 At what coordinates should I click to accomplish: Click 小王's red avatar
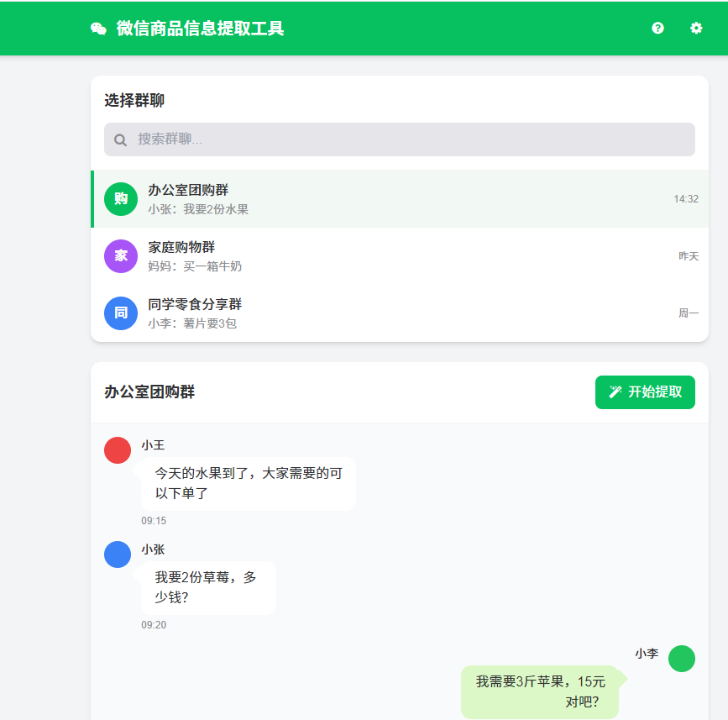click(x=118, y=450)
